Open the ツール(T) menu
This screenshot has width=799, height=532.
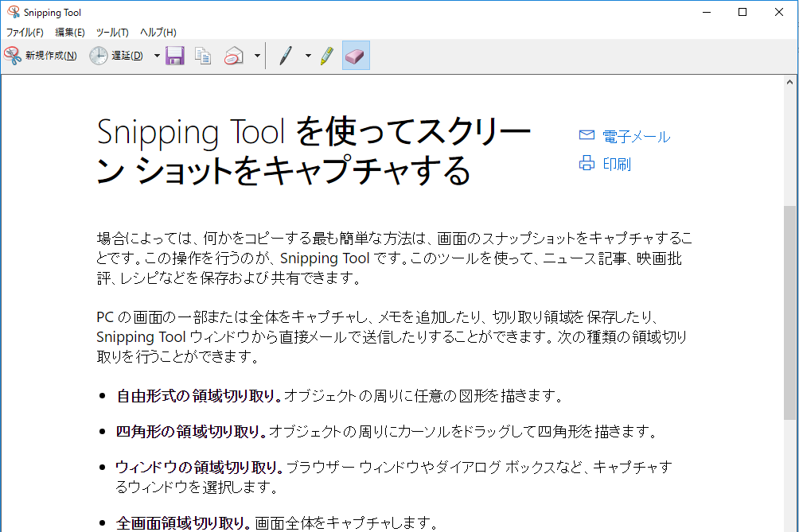(112, 33)
